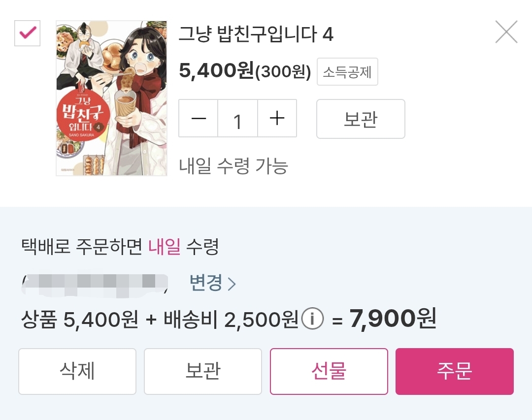
Task: Increase quantity with the plus button
Action: click(277, 118)
